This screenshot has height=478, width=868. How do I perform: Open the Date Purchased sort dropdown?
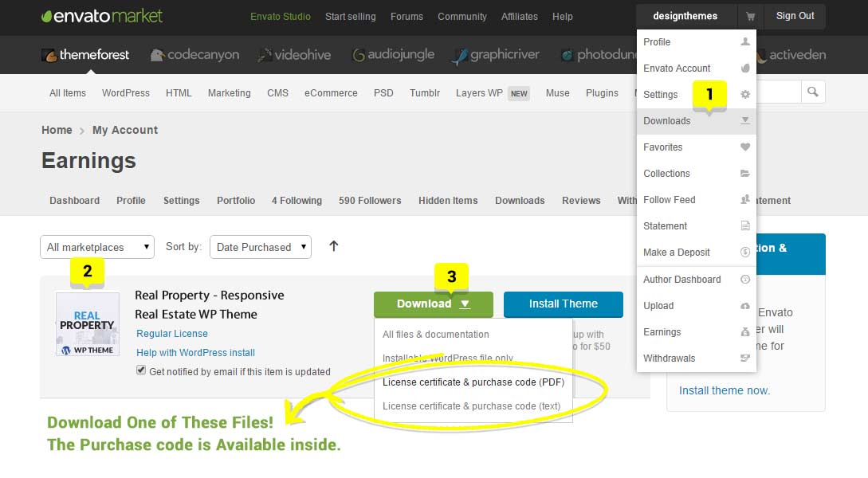[260, 247]
